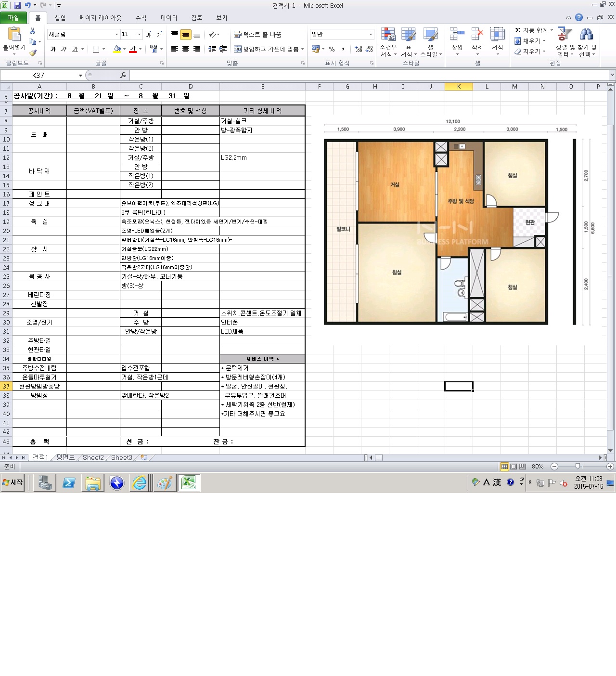Open the Name Box dropdown arrow

coord(80,76)
